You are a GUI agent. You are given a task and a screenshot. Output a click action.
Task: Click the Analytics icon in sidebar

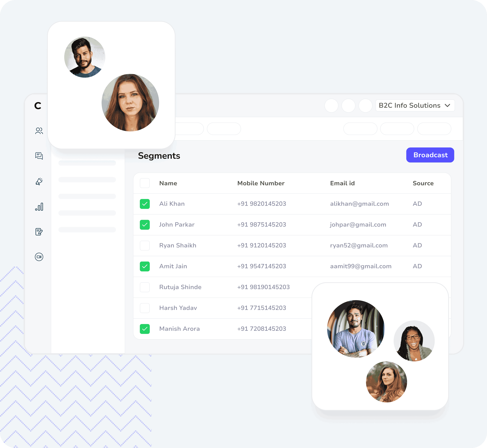pos(39,207)
